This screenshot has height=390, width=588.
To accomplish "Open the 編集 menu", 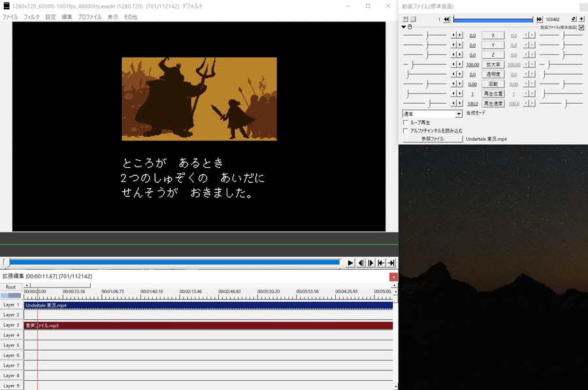I will click(x=67, y=17).
